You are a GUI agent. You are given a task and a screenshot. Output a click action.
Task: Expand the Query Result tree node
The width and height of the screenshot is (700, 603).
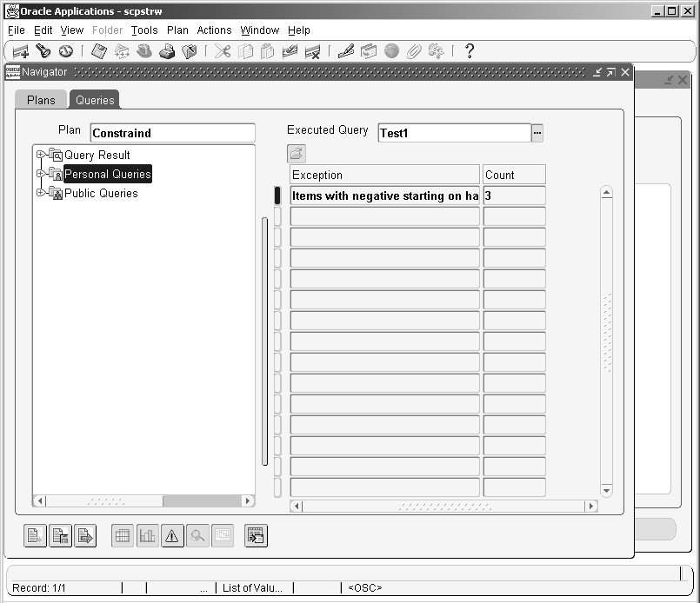(x=41, y=155)
